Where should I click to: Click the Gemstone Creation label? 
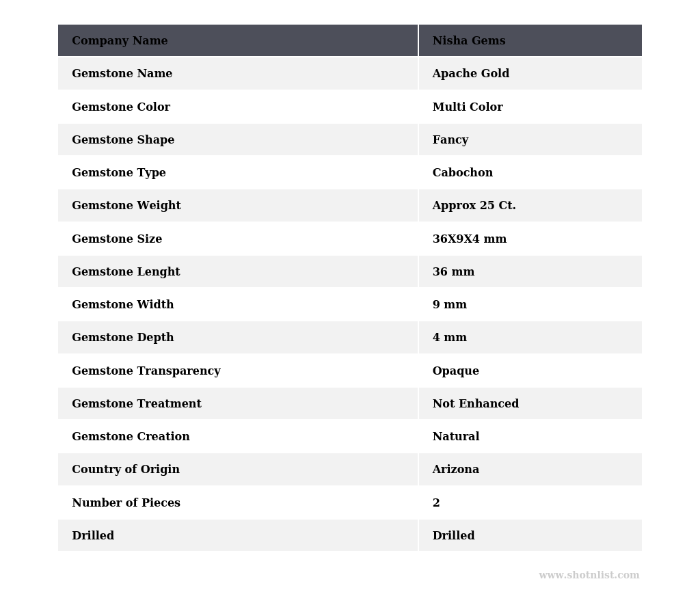(131, 437)
